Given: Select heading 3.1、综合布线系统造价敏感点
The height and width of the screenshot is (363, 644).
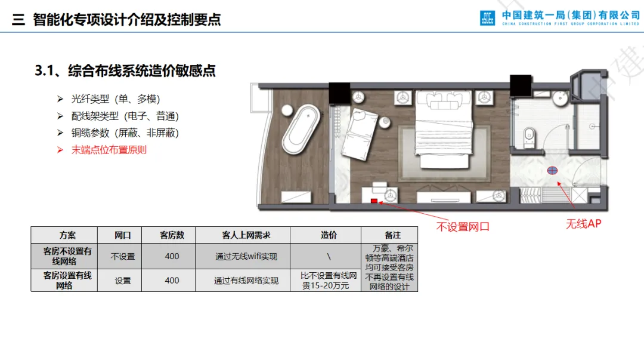Looking at the screenshot, I should (x=125, y=70).
